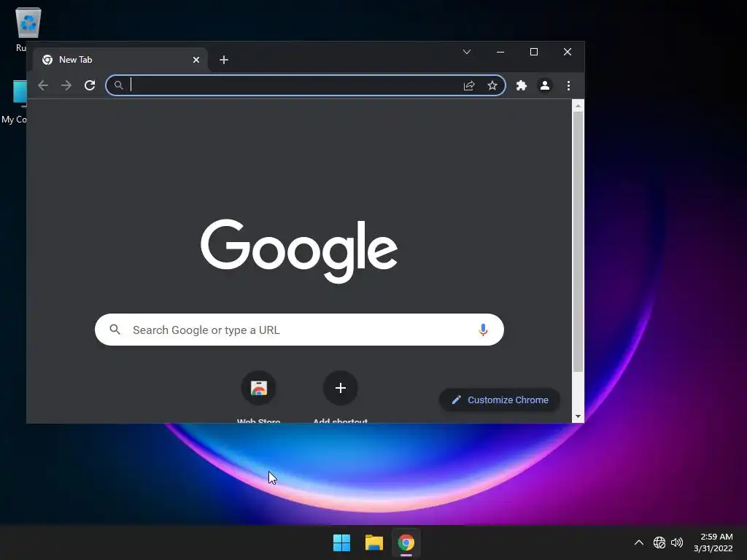Open Chrome's three-dot menu
The width and height of the screenshot is (747, 560).
click(568, 85)
